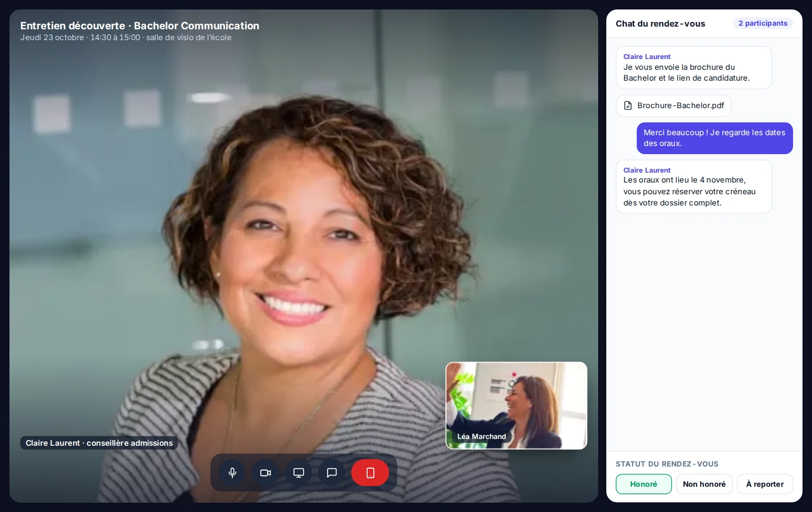Click Claire Laurent conseillère admissions label
The image size is (812, 512).
click(99, 443)
